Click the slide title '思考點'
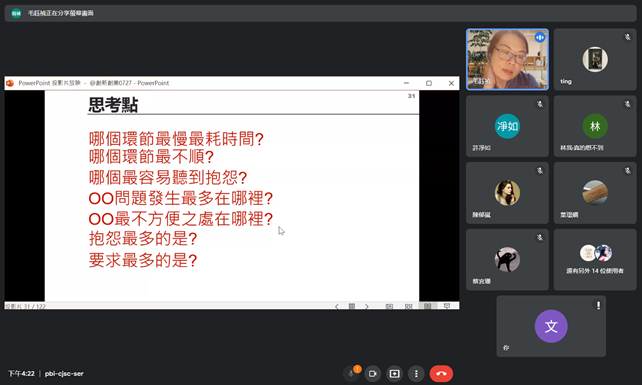The width and height of the screenshot is (642, 385). tap(113, 105)
